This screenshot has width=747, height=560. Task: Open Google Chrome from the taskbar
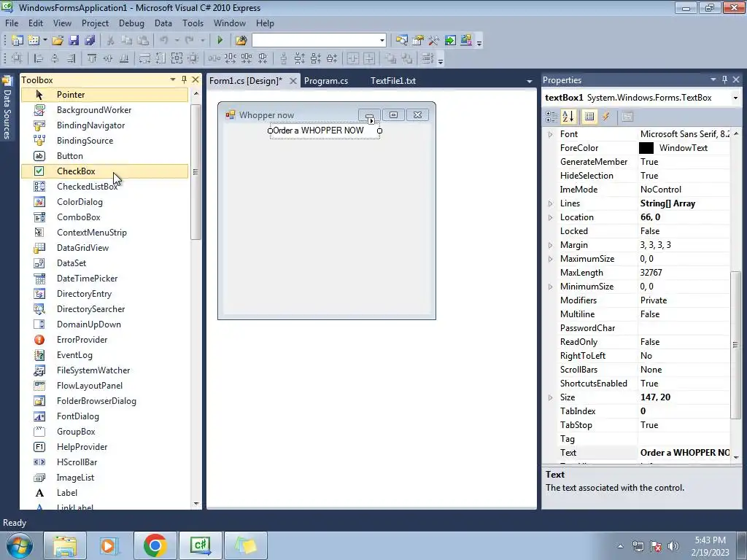155,545
